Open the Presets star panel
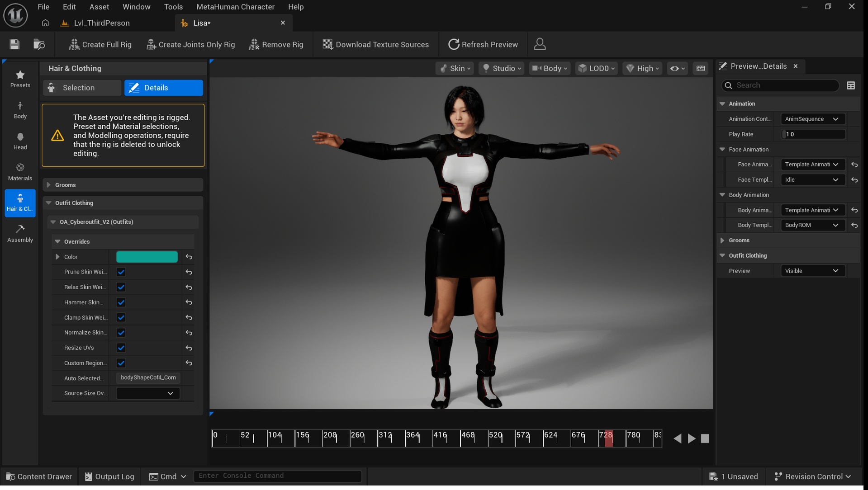 point(20,79)
